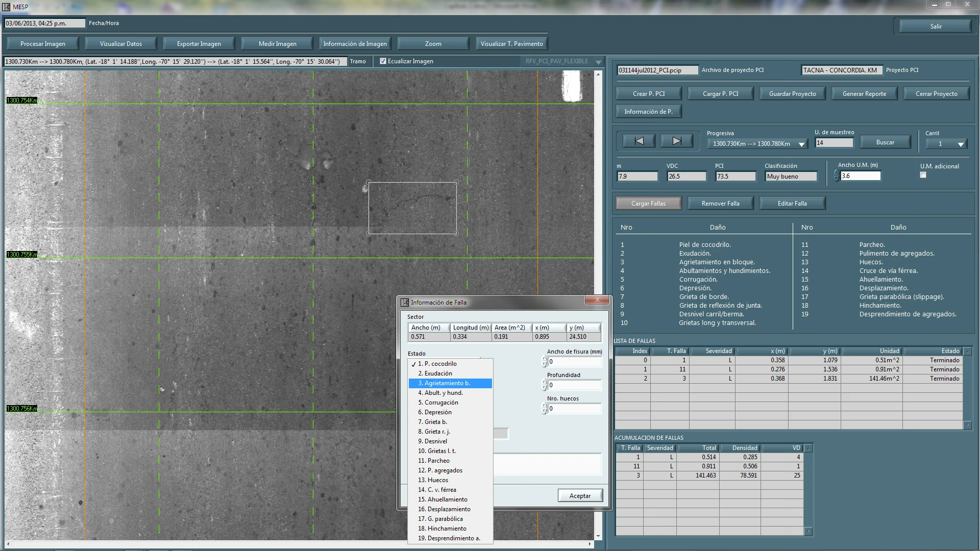The image size is (980, 551).
Task: Click Exportar Imagen button
Action: tap(199, 44)
